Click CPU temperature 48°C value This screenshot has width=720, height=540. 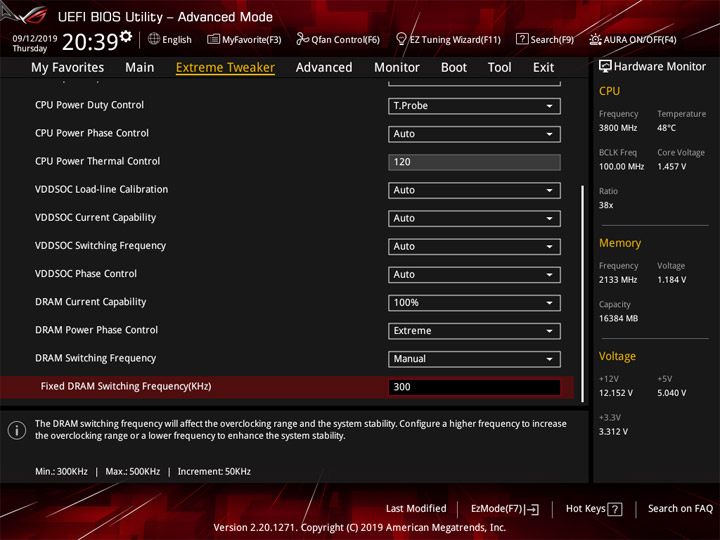point(666,128)
